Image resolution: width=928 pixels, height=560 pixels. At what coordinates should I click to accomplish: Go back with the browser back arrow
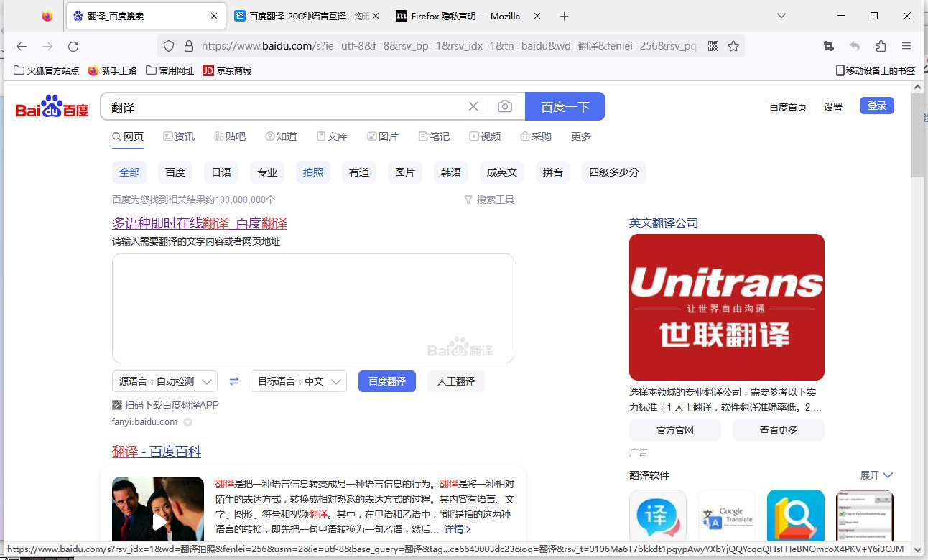pos(22,46)
